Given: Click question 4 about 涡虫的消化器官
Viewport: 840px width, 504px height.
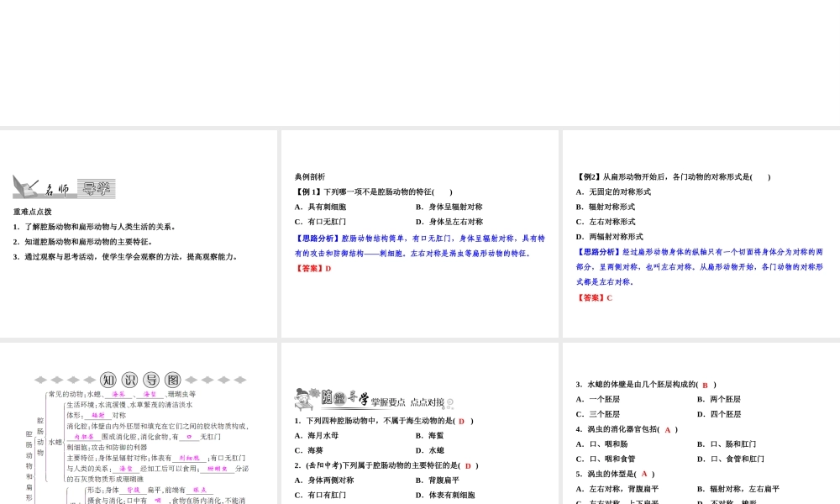Looking at the screenshot, I should [x=627, y=429].
